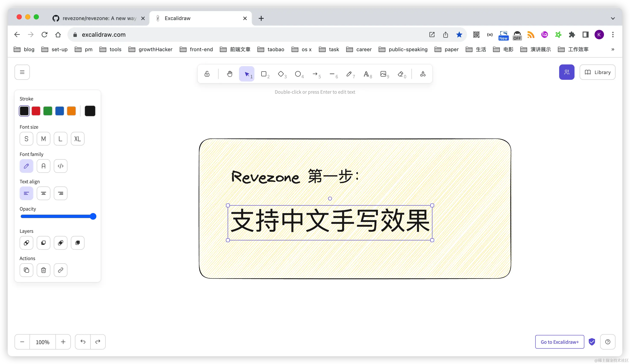Delete selected element with trash icon
630x364 pixels.
[44, 270]
